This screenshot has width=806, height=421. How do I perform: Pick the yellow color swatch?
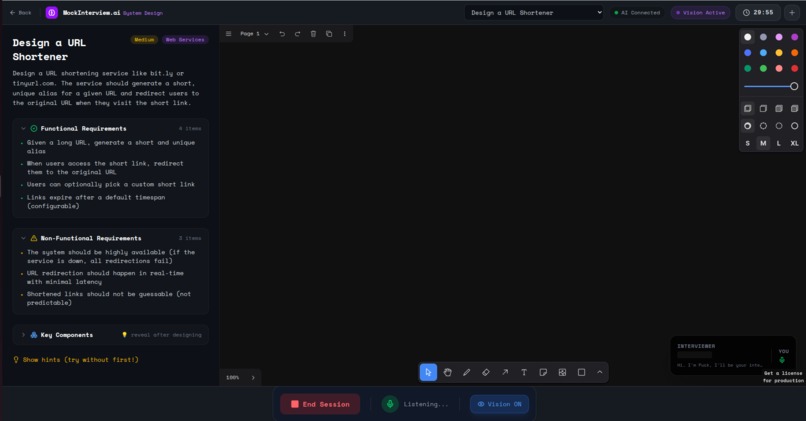(x=779, y=52)
